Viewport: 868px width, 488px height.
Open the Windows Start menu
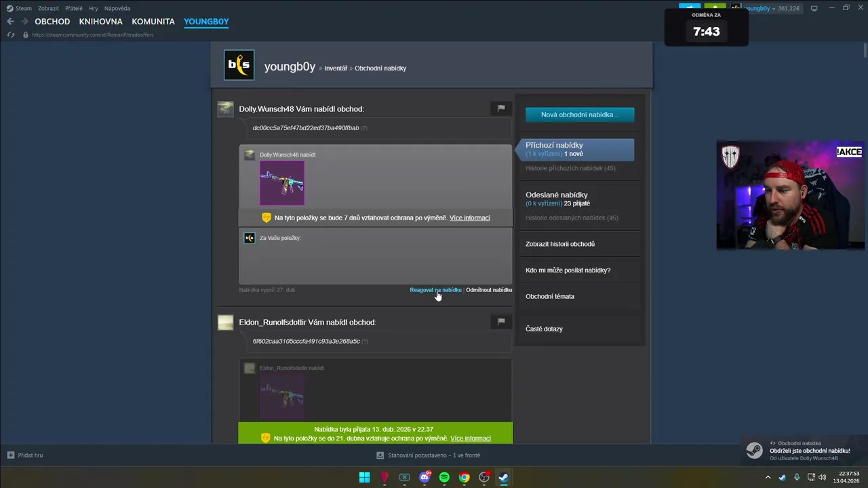[x=364, y=477]
